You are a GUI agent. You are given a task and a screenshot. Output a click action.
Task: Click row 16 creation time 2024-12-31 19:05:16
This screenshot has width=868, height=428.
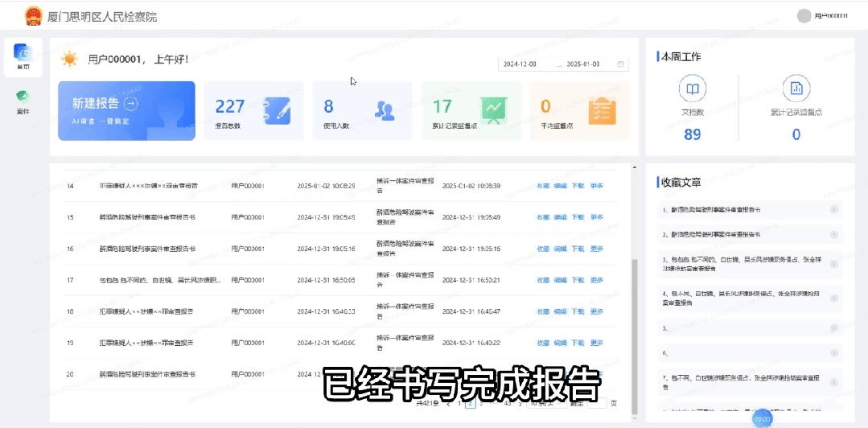326,249
